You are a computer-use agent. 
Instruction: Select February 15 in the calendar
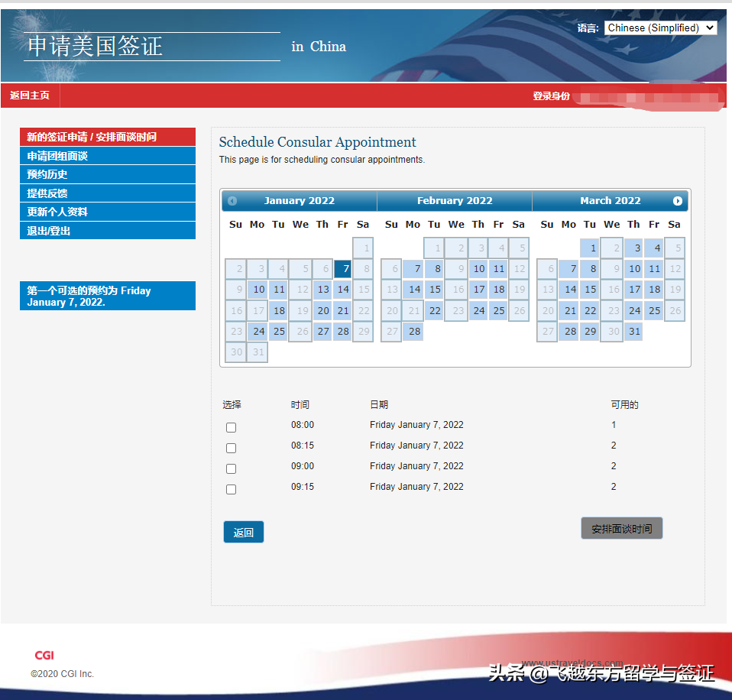point(434,290)
